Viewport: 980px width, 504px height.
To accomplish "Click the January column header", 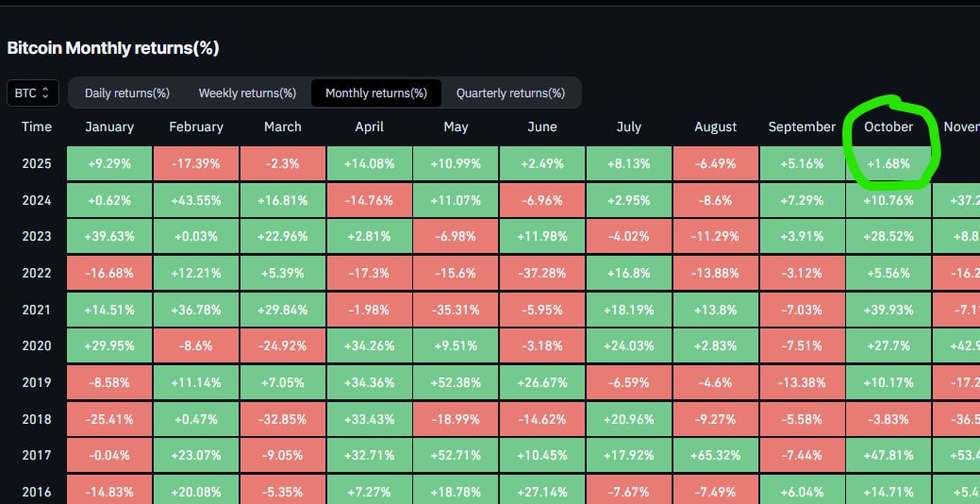I will click(109, 126).
